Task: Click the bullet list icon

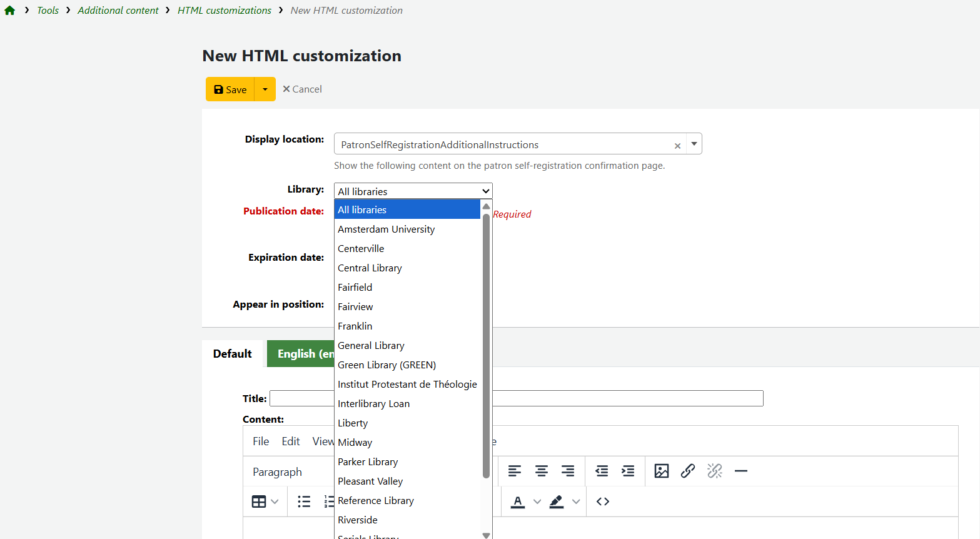Action: [x=304, y=501]
